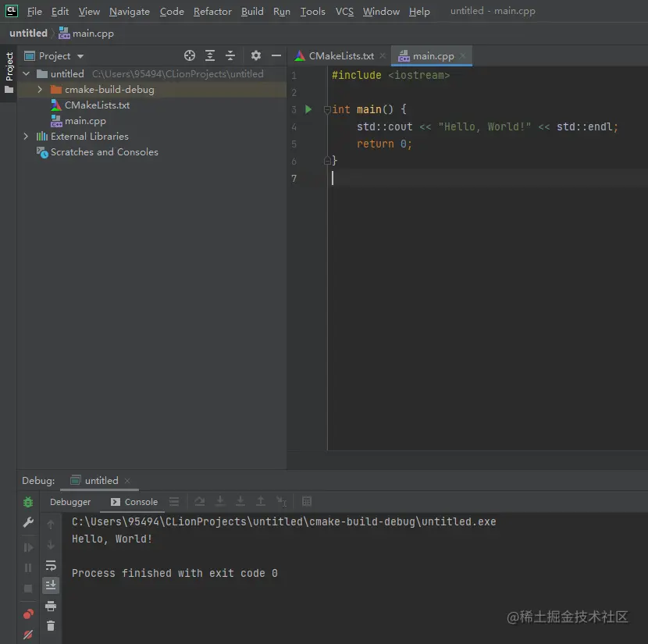Image resolution: width=648 pixels, height=644 pixels.
Task: Click the Step Into debug icon
Action: point(220,501)
